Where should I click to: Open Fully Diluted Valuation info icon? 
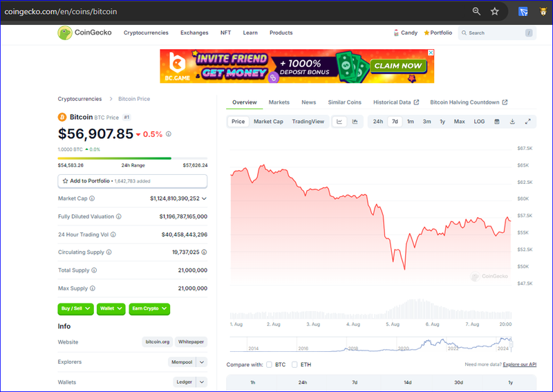point(119,216)
